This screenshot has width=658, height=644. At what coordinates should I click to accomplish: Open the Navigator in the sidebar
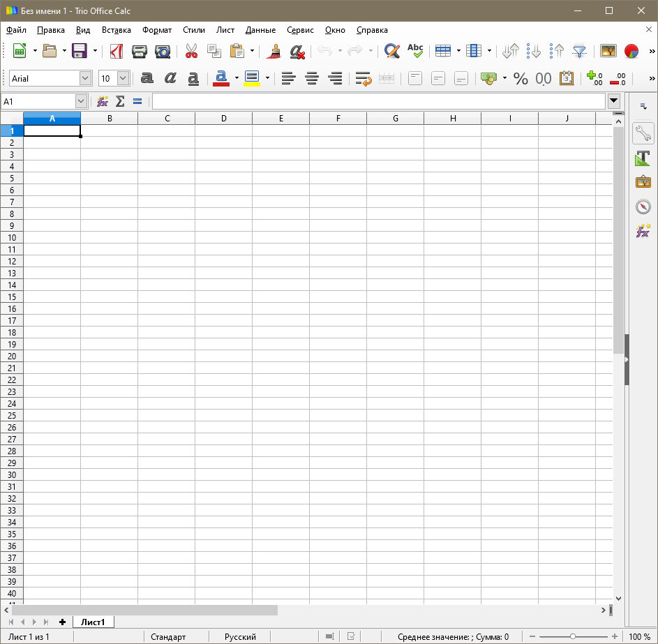[643, 206]
